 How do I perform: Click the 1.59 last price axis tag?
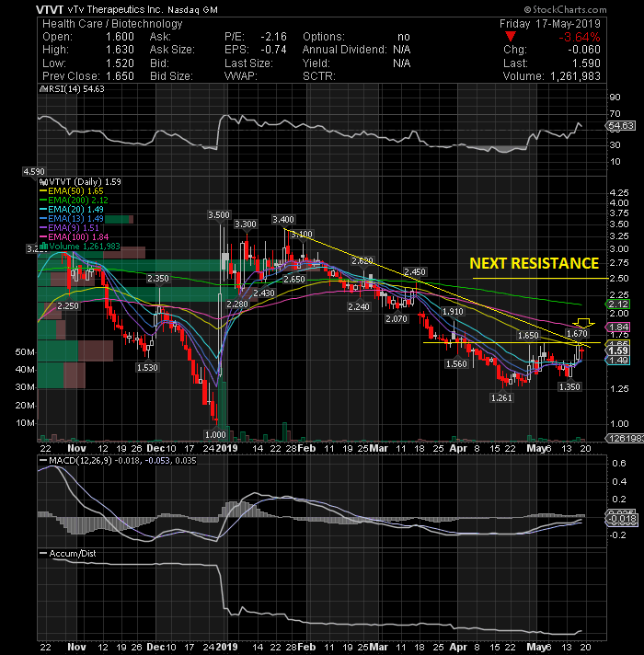618,350
